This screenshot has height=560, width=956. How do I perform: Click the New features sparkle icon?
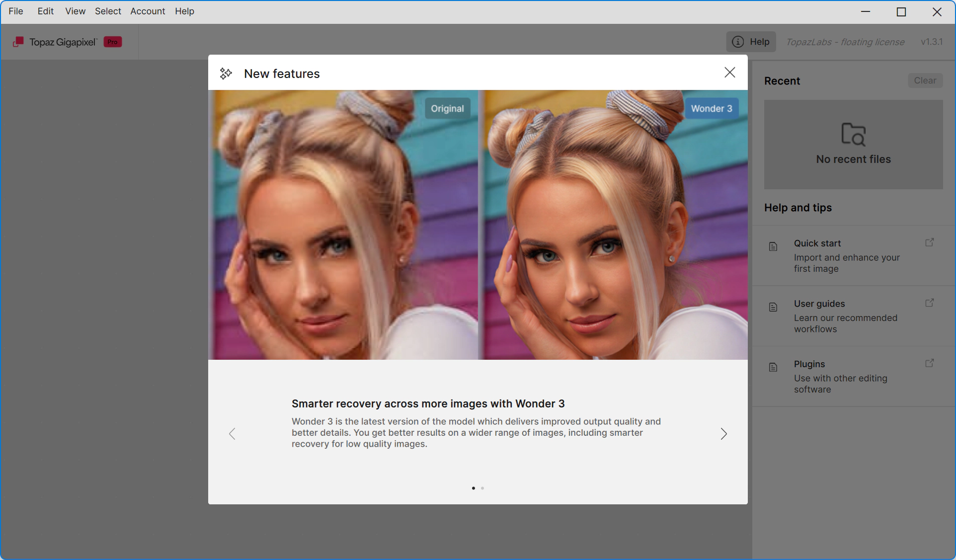point(226,74)
